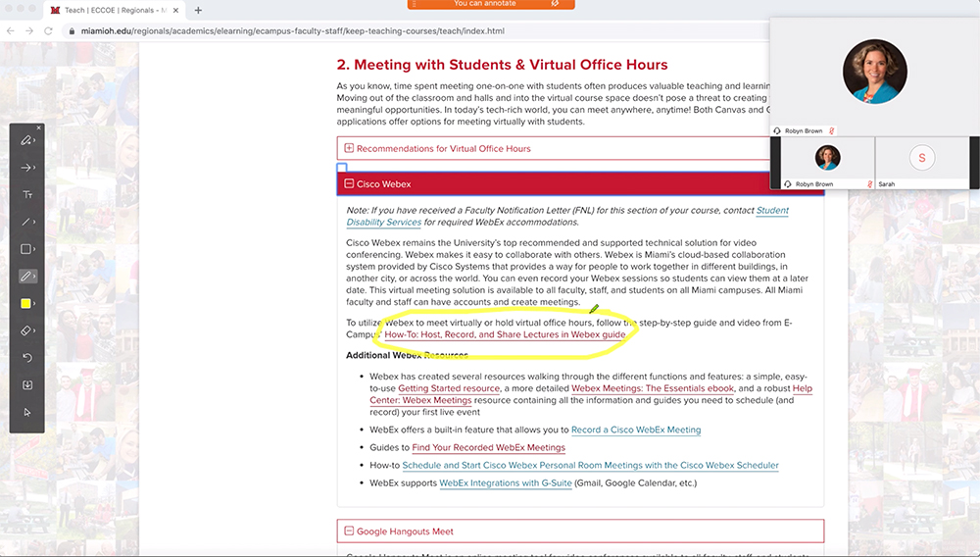This screenshot has height=557, width=980.
Task: Select the arrow annotation tool
Action: pyautogui.click(x=25, y=168)
